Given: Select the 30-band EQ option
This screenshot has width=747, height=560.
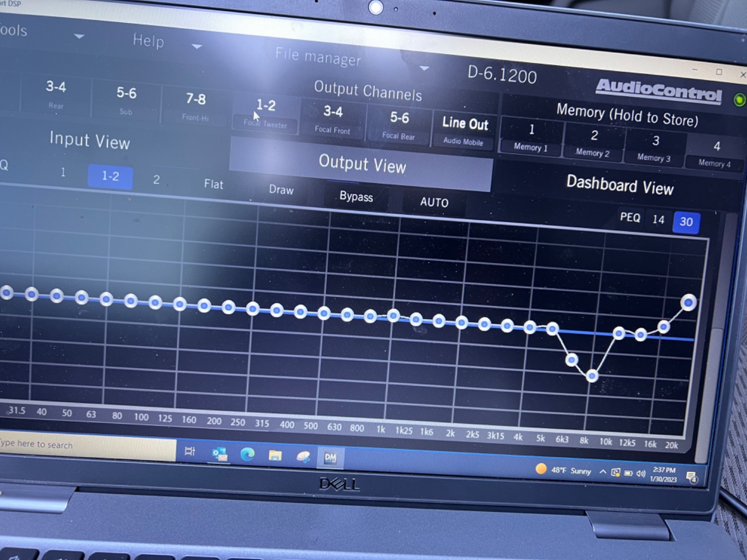Looking at the screenshot, I should [686, 222].
